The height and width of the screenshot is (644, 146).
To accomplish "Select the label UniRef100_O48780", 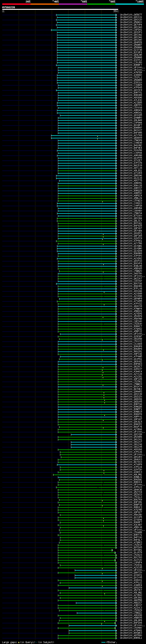I will pos(131,273).
